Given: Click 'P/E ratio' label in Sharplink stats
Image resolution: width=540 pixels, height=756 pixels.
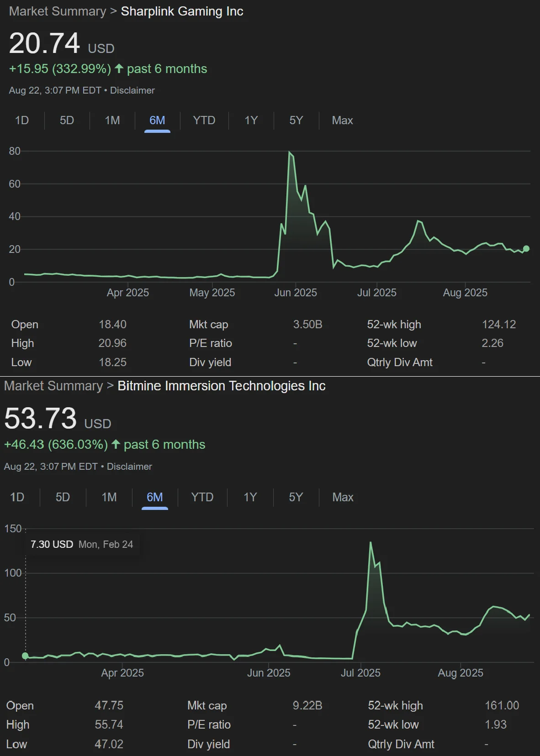Looking at the screenshot, I should click(211, 343).
